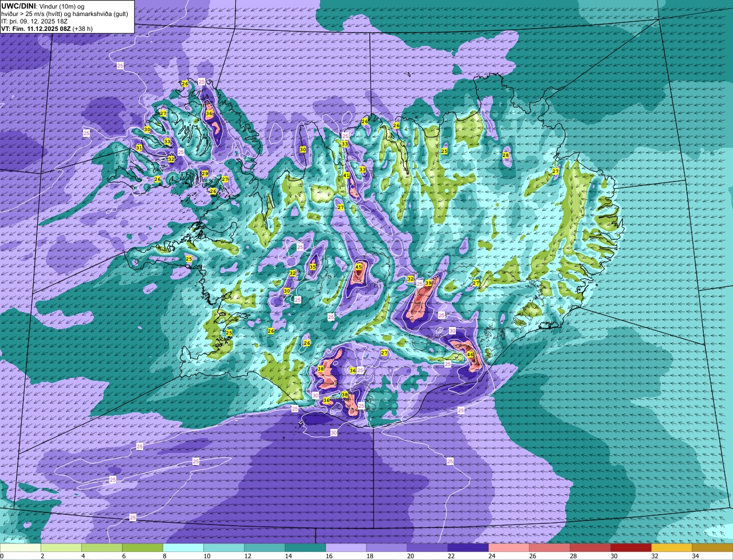Viewport: 733px width, 560px height.
Task: Click the '(+38 h)' forecast offset text
Action: (x=84, y=28)
